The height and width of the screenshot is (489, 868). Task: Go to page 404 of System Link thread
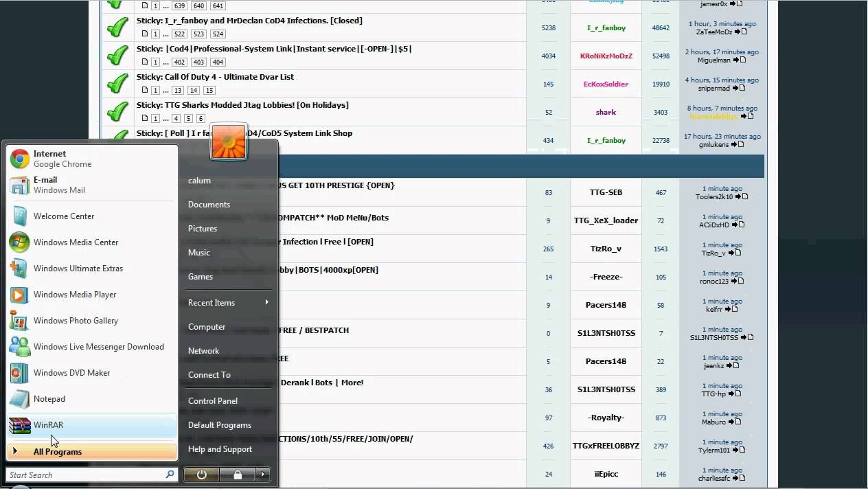(x=218, y=62)
